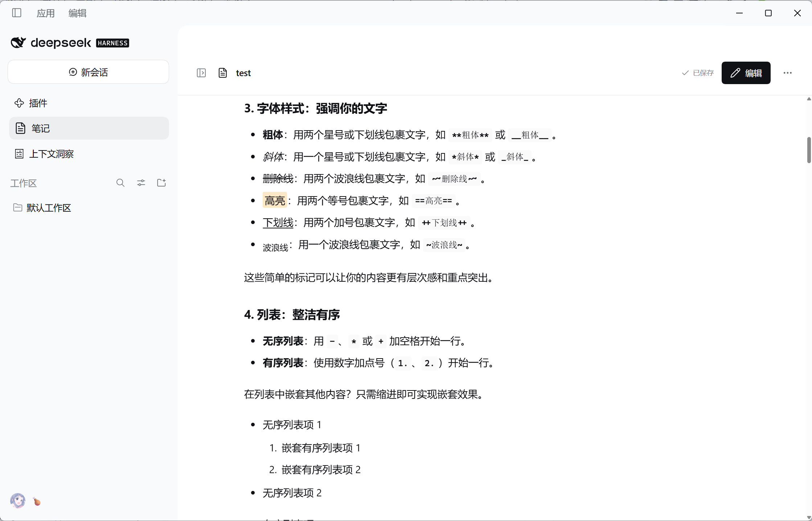The image size is (812, 521).
Task: Click list item 无序列表项 2
Action: click(292, 493)
